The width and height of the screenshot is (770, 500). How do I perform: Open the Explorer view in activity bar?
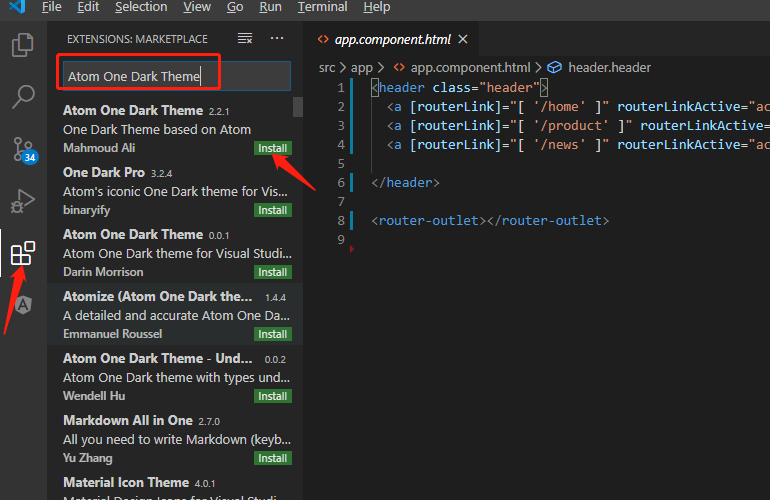click(23, 45)
